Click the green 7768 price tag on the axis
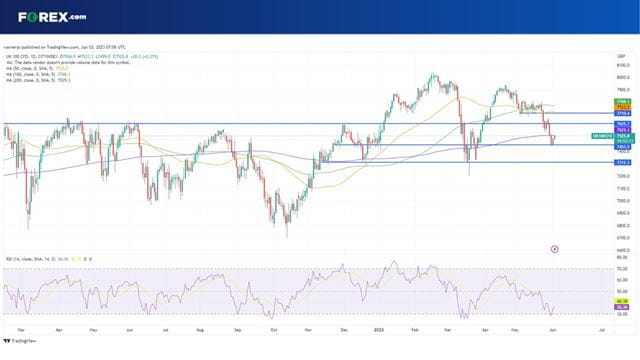 click(623, 101)
